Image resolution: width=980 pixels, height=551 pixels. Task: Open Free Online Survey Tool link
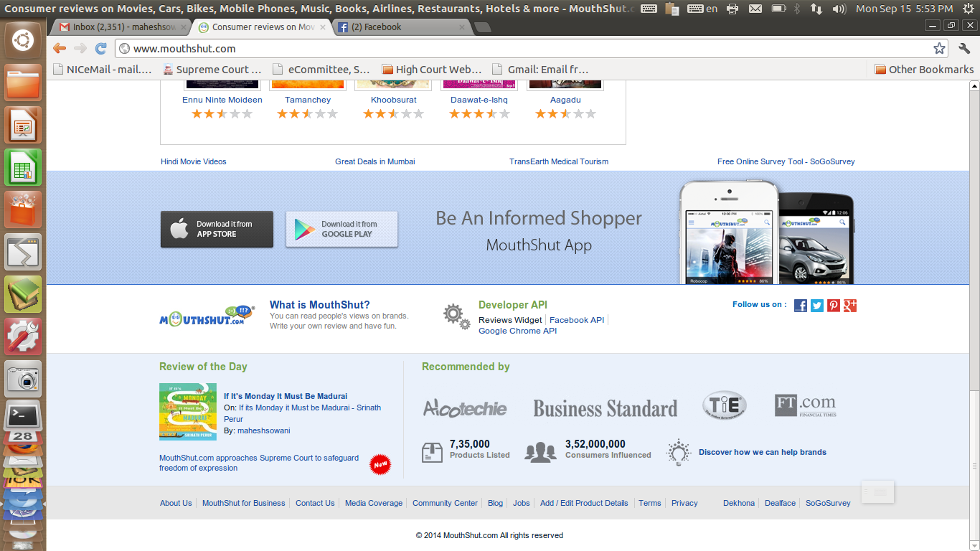[786, 161]
